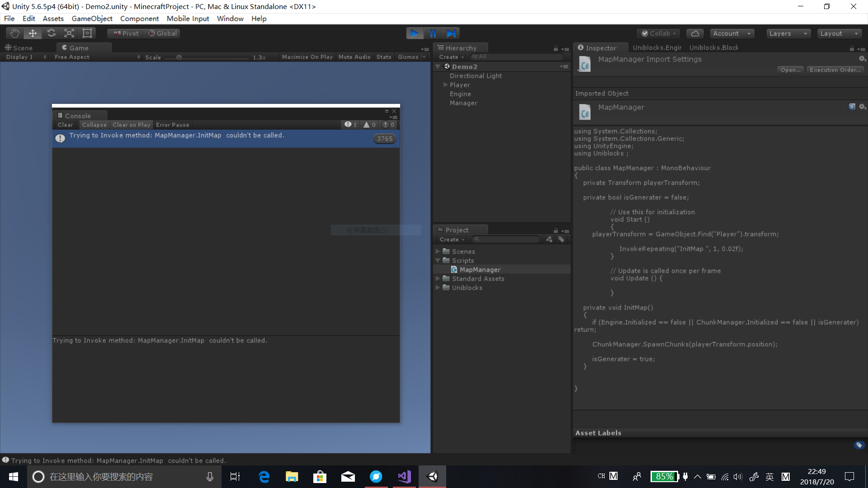Adjust the Game view Scale slider
Screen dimensions: 868x488
[x=207, y=57]
